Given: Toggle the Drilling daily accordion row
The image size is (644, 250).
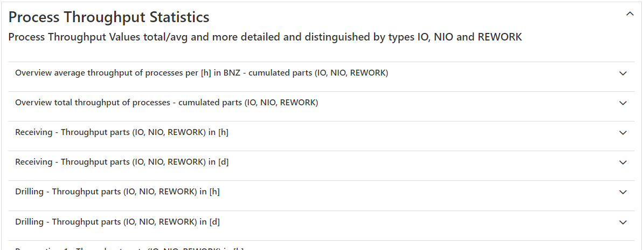Looking at the screenshot, I should point(321,222).
